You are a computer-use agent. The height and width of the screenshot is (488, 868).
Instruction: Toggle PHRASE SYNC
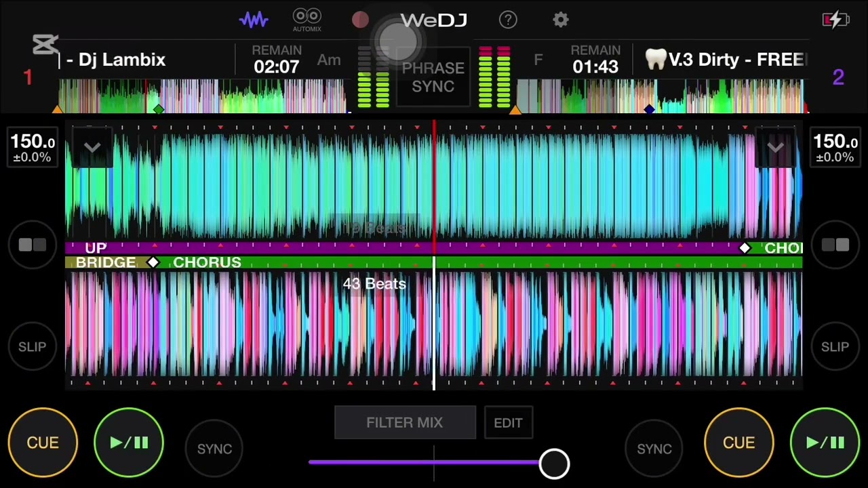click(x=433, y=77)
